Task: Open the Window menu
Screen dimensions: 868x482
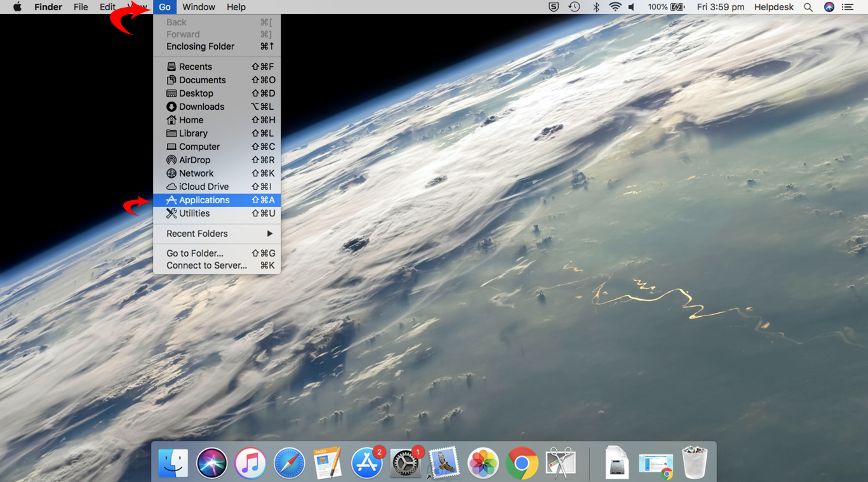Action: (198, 7)
